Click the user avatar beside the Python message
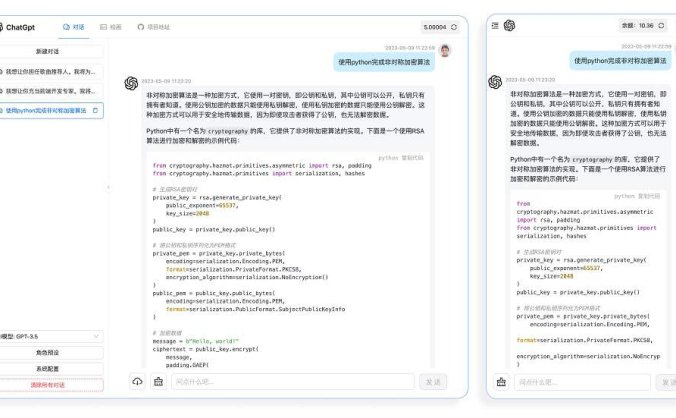 point(445,50)
